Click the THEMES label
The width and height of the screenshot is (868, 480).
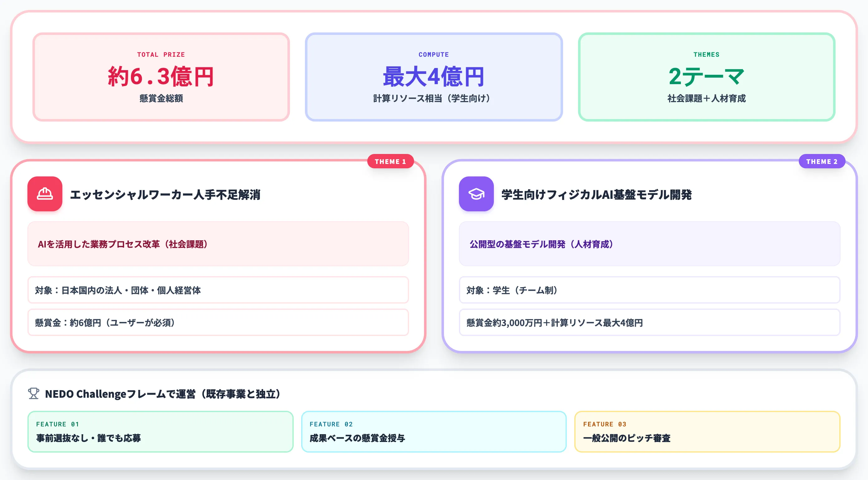point(706,55)
